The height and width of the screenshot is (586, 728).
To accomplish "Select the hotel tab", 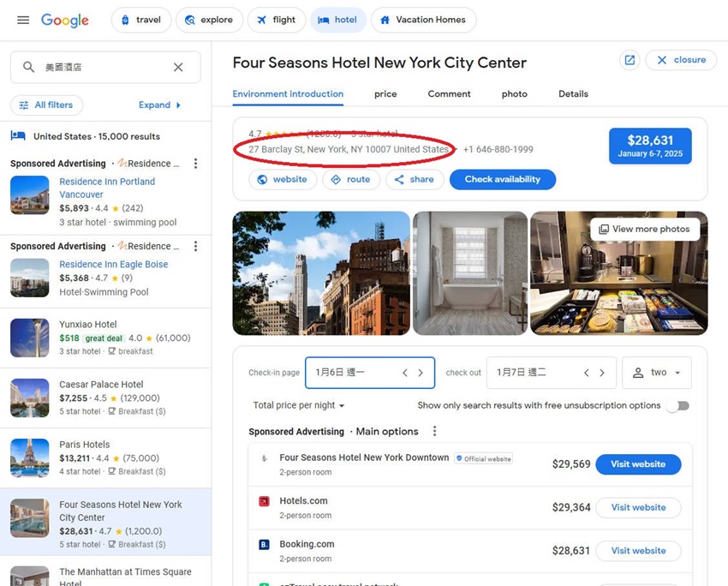I will point(338,20).
